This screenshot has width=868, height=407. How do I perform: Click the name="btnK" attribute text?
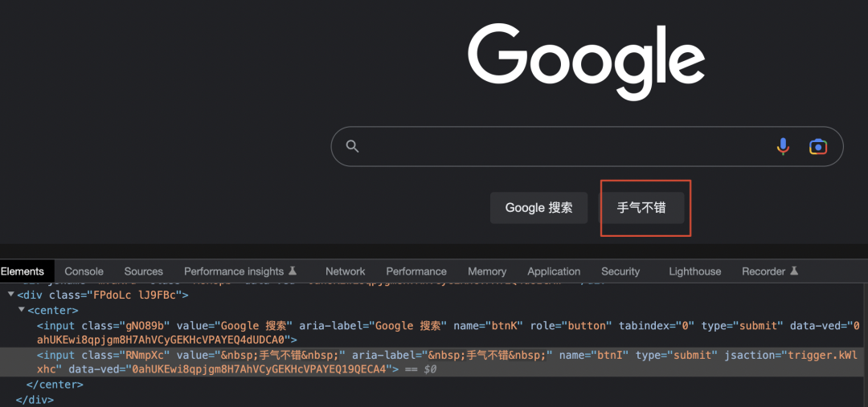click(489, 326)
